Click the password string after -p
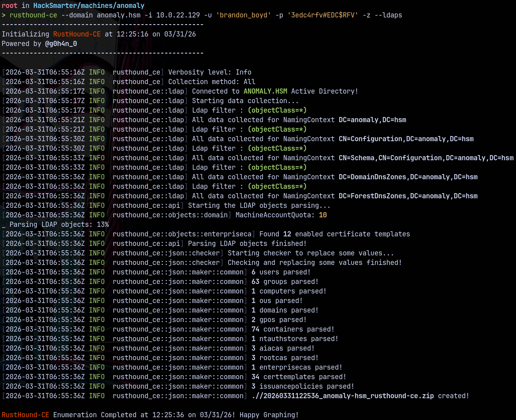 [324, 15]
